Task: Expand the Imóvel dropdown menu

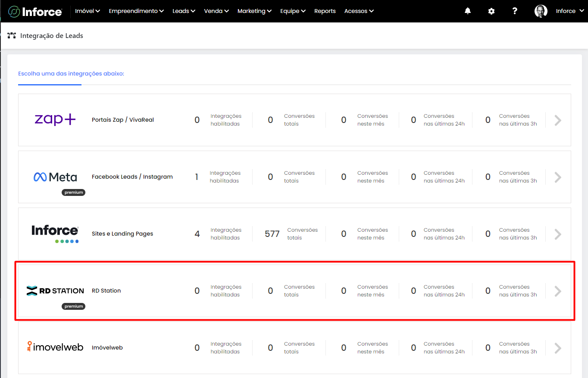Action: point(88,11)
